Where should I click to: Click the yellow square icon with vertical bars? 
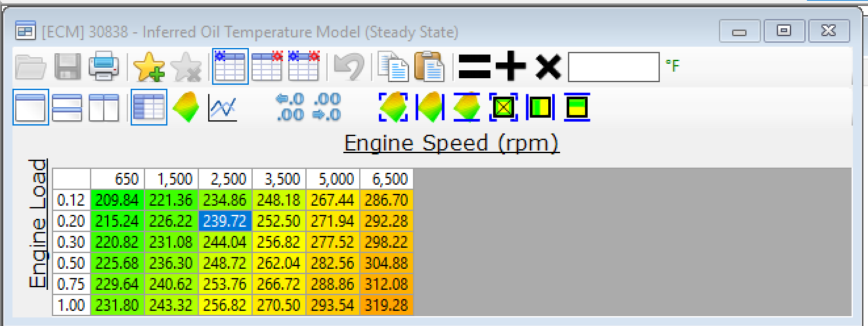(541, 107)
